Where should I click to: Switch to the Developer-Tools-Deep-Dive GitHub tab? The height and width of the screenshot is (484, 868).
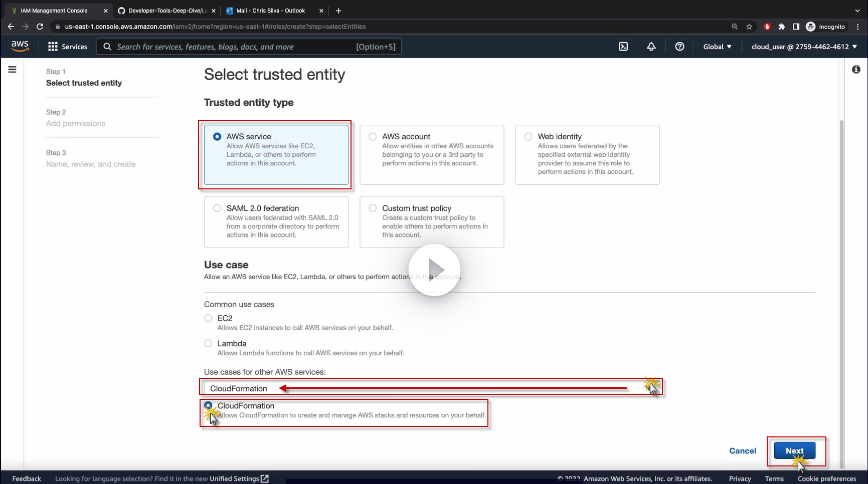click(x=167, y=11)
